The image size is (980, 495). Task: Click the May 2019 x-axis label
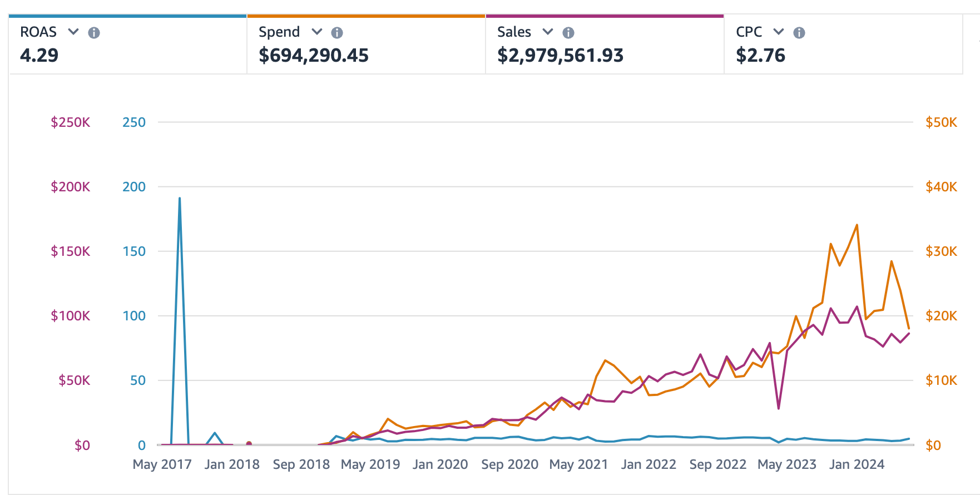[x=370, y=464]
